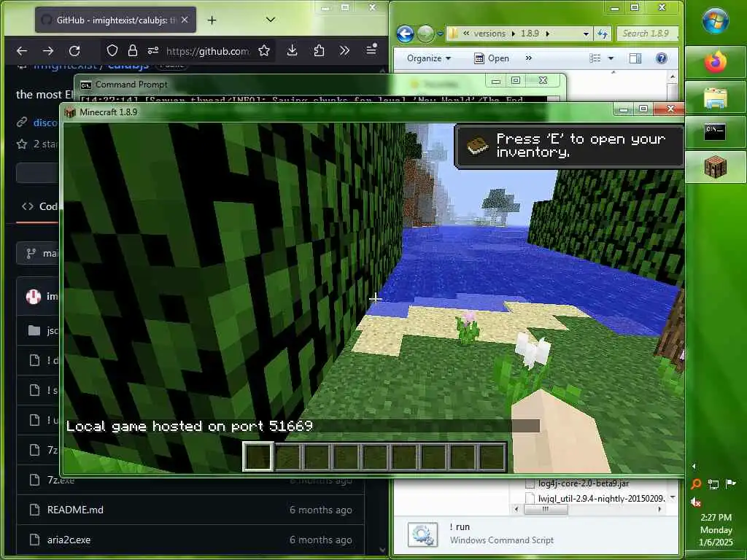Open Windows Explorer from the taskbar

pyautogui.click(x=716, y=98)
